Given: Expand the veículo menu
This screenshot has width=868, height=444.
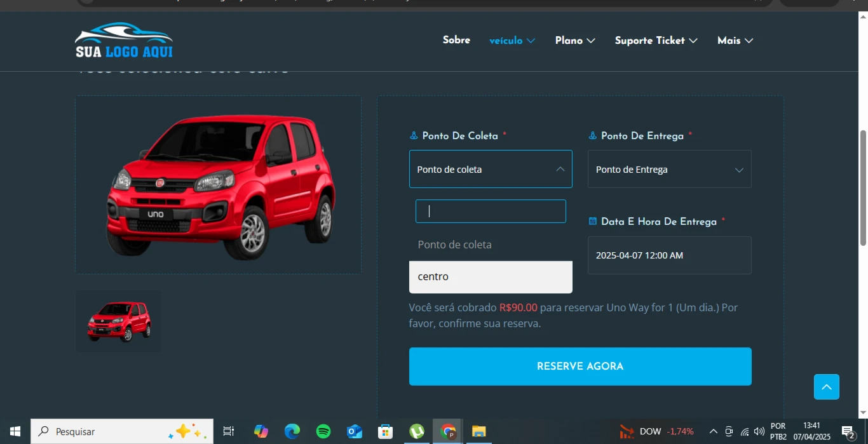Looking at the screenshot, I should point(512,41).
